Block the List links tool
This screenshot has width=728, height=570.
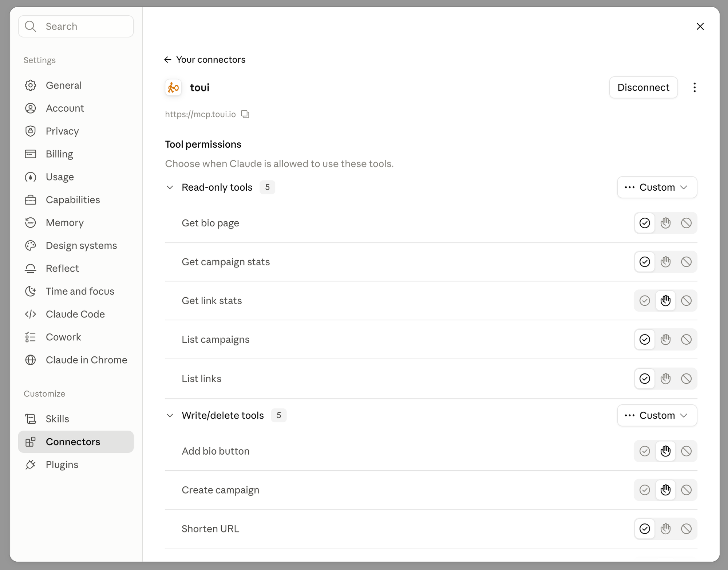[686, 379]
